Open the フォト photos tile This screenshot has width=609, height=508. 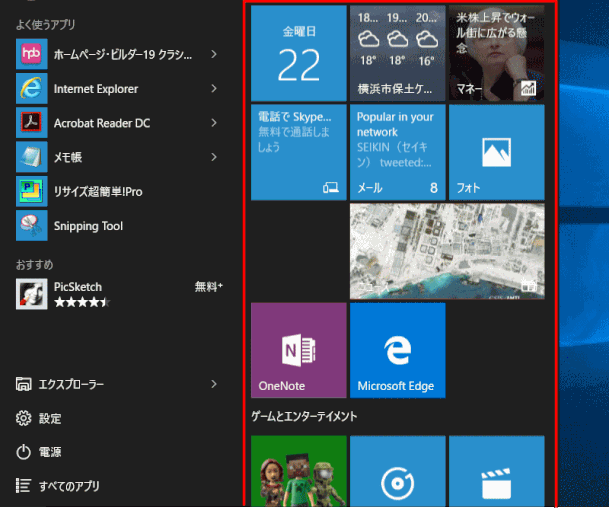pos(497,152)
